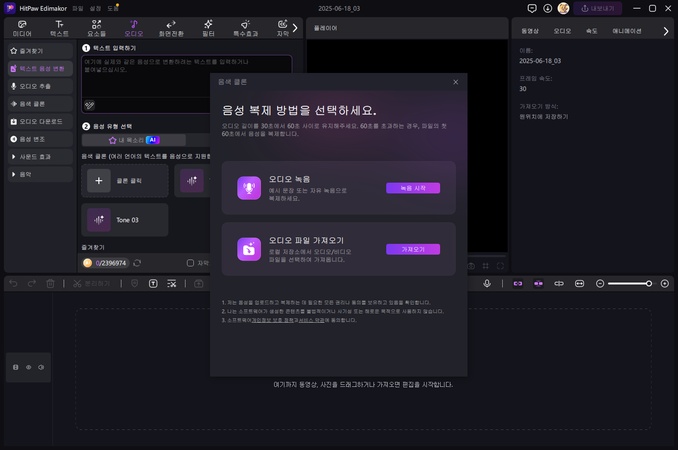Toggle the 자막 checkbox
The height and width of the screenshot is (450, 678).
click(x=190, y=263)
